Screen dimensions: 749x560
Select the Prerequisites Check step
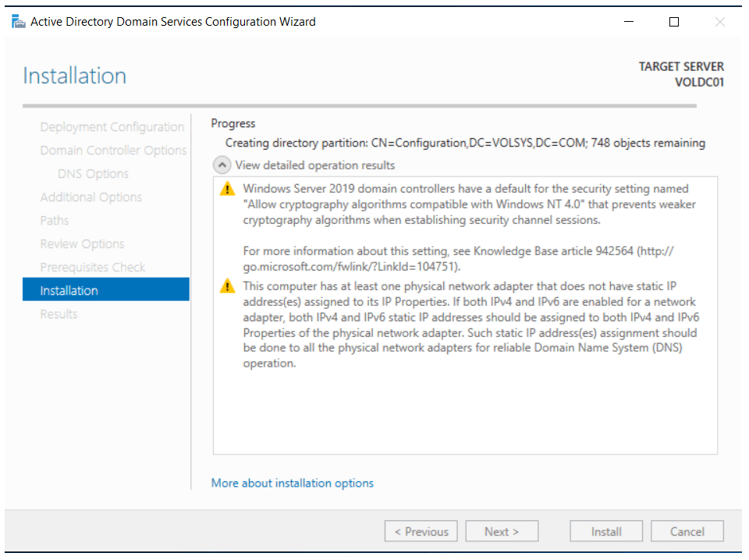[x=93, y=268]
